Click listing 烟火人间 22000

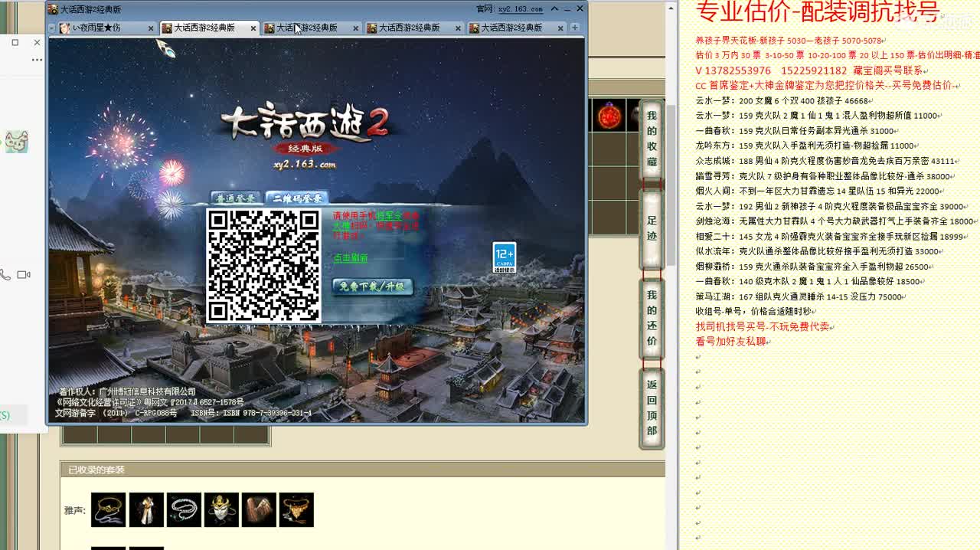click(818, 192)
